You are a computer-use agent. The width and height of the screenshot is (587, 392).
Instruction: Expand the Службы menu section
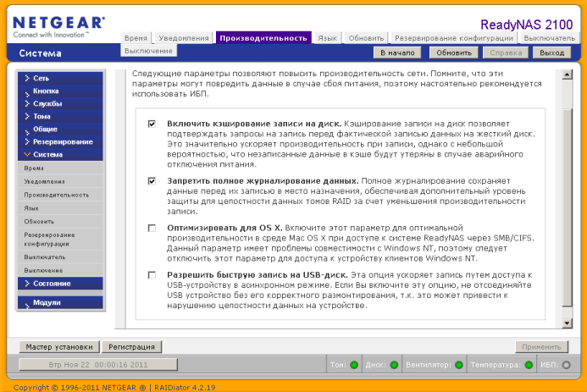point(60,103)
